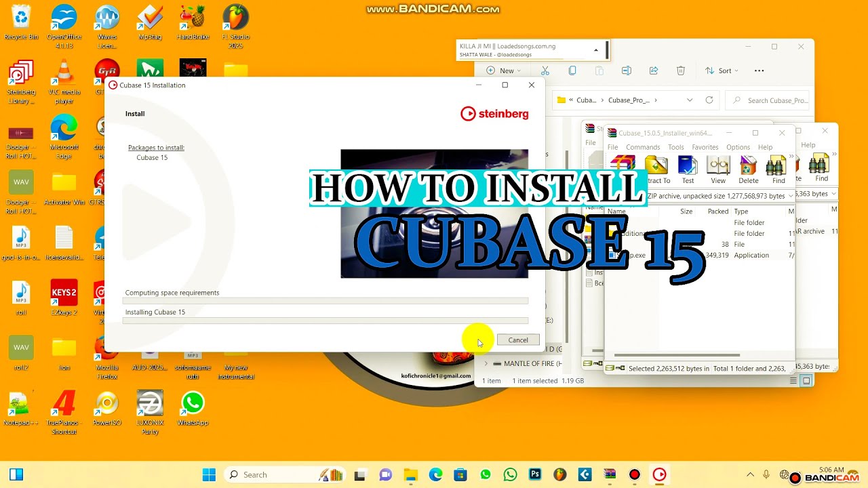Open the New dropdown in File Explorer
The width and height of the screenshot is (868, 488).
coord(503,70)
